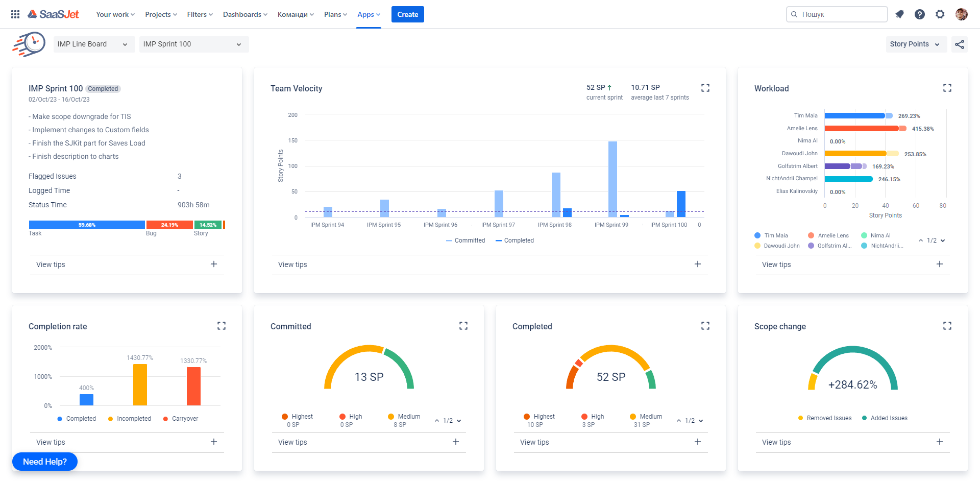Toggle Carryover series in Completion rate legend
This screenshot has height=483, width=980.
click(x=181, y=419)
